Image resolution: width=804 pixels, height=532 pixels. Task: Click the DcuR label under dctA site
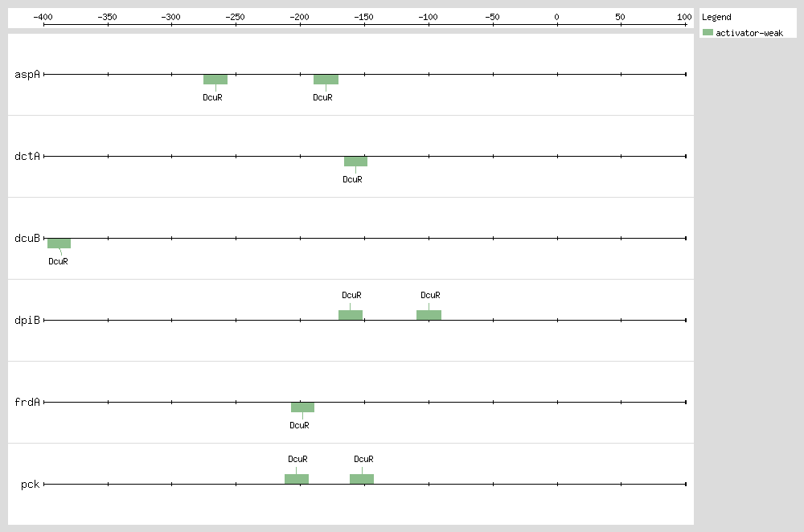pyautogui.click(x=352, y=179)
